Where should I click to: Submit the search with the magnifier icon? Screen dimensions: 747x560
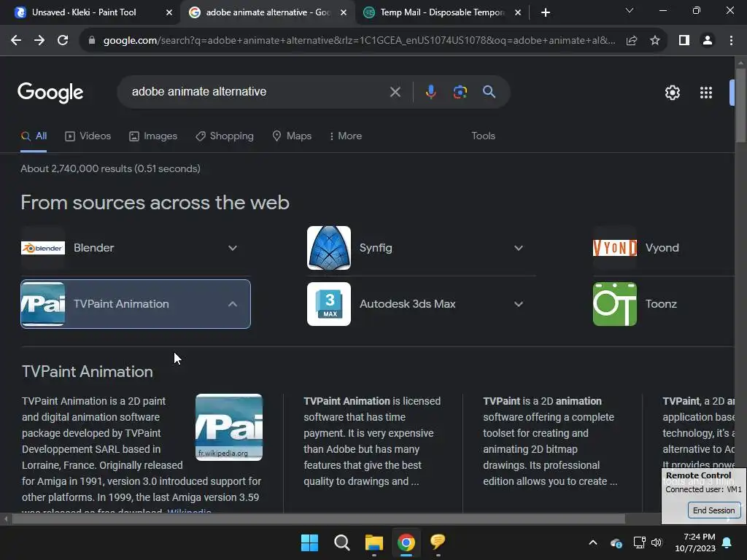tap(489, 91)
